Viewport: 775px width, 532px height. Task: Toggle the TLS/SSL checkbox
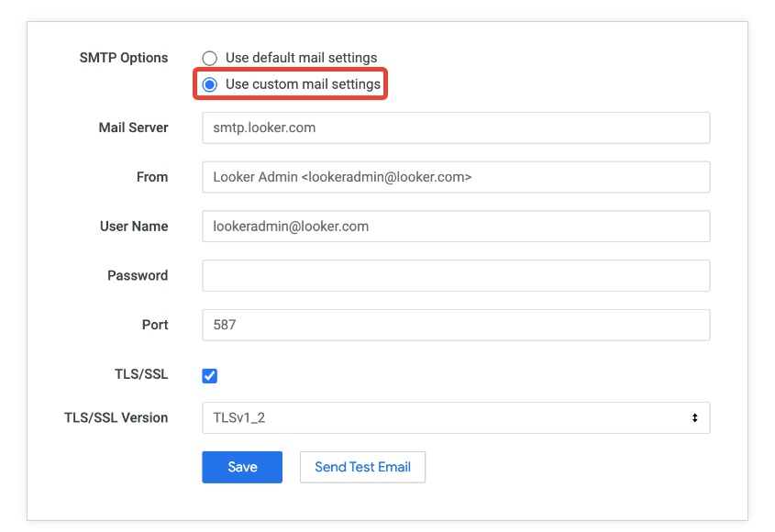tap(210, 375)
